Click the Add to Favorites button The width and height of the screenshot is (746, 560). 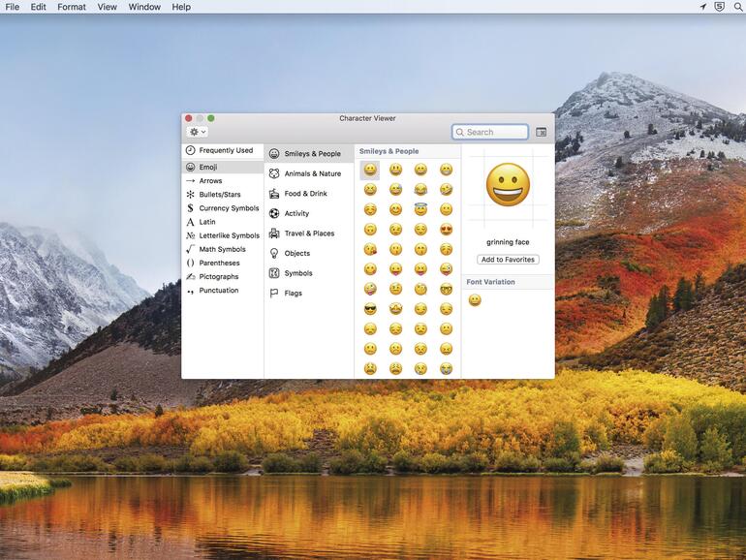coord(508,260)
